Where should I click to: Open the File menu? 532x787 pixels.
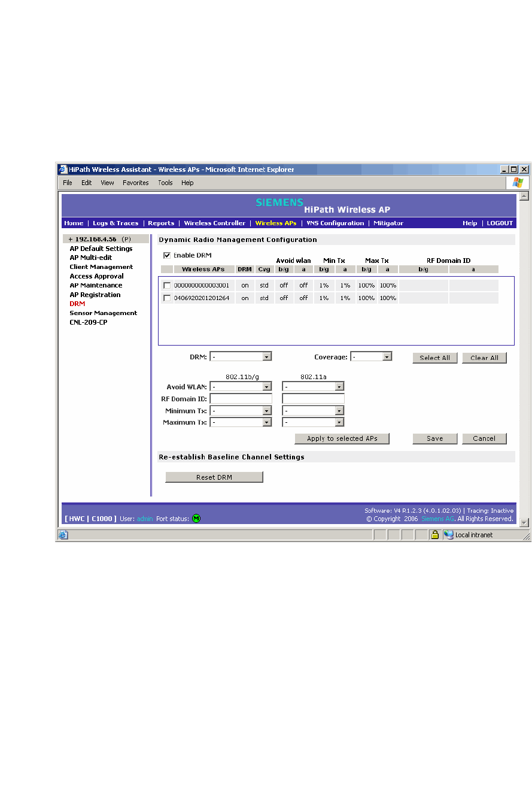(x=68, y=183)
